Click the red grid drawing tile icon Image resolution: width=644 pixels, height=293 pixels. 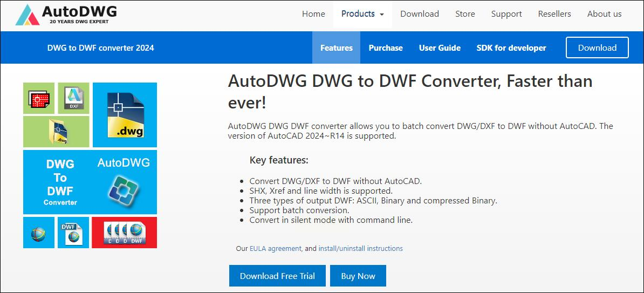point(39,98)
